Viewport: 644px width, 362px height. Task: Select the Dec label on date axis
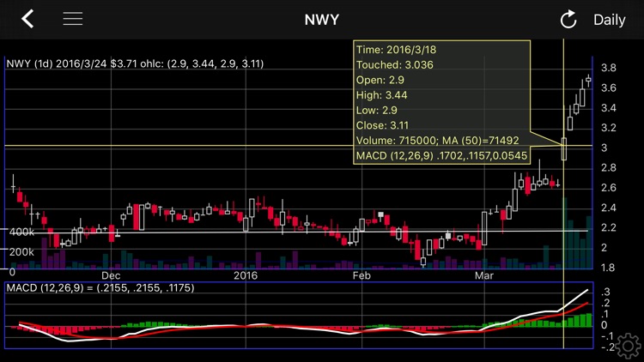[x=111, y=275]
